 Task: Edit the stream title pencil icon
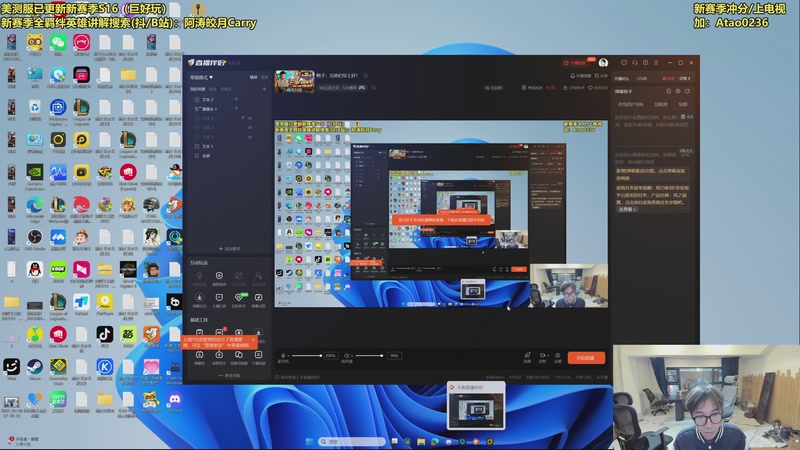pos(366,76)
